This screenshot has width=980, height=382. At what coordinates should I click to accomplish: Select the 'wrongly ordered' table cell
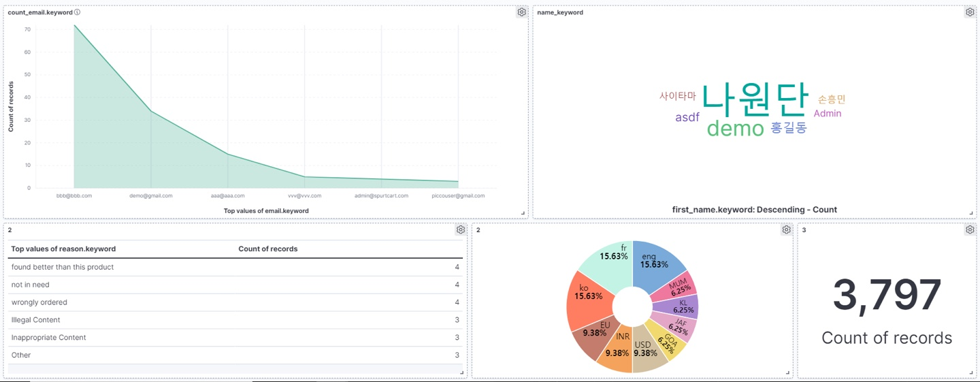39,302
